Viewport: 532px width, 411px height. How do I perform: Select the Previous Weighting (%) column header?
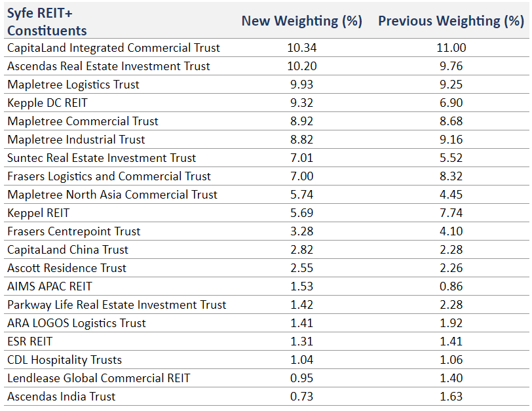(x=451, y=21)
